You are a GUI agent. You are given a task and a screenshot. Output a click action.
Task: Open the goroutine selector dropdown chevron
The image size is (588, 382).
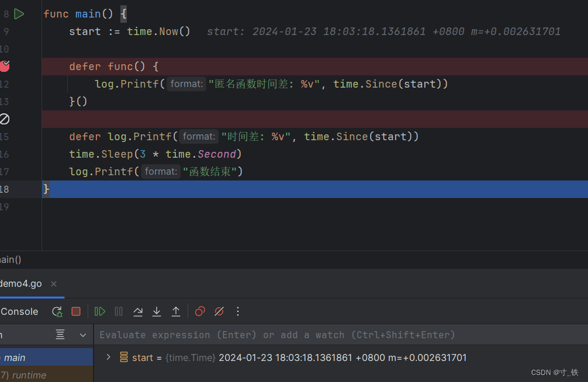pos(83,335)
